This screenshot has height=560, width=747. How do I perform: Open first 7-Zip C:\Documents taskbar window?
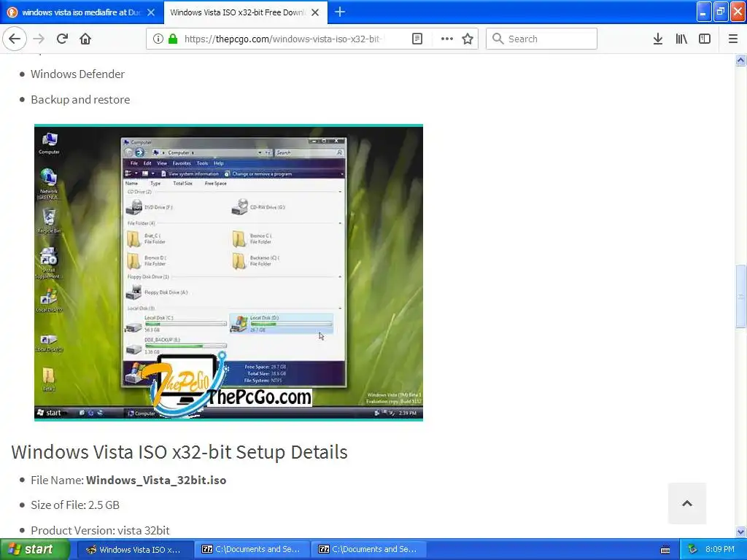pyautogui.click(x=252, y=550)
